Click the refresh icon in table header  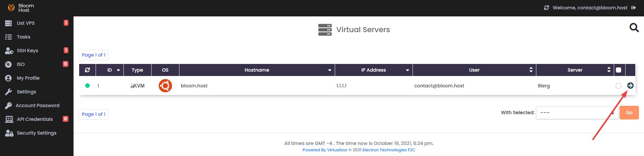88,70
